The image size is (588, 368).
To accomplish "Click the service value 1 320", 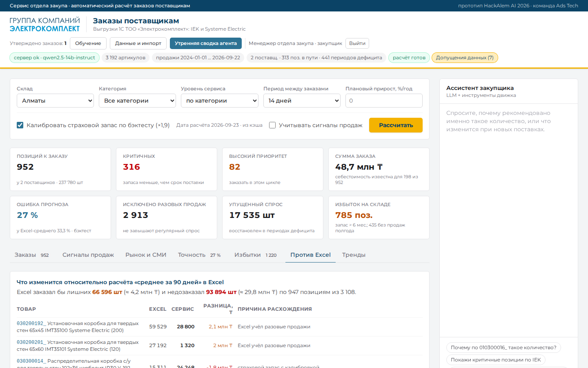I will [x=187, y=346].
